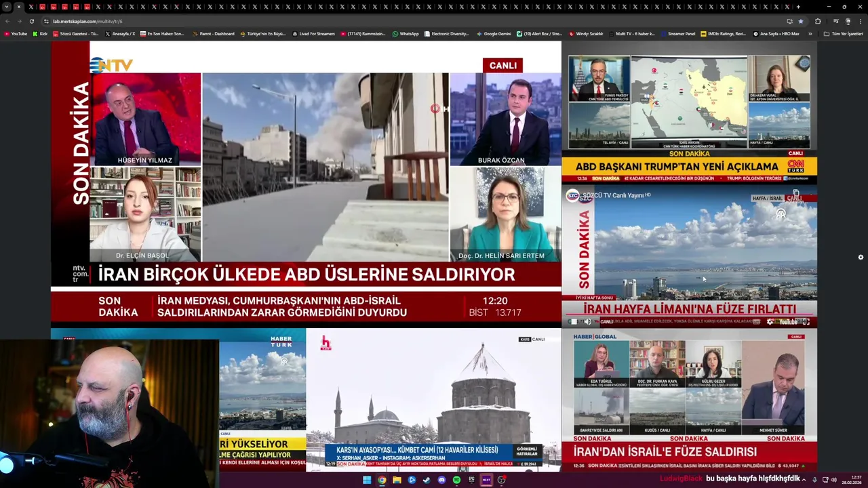Open the Türkiye'nin En Büyü... bookmark
Image resolution: width=868 pixels, height=488 pixels.
[x=263, y=33]
